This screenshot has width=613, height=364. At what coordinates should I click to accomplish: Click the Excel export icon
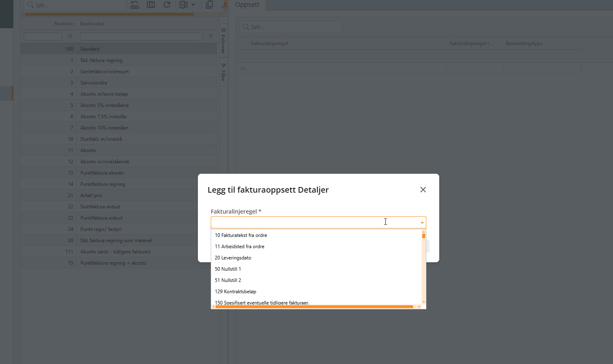[183, 5]
